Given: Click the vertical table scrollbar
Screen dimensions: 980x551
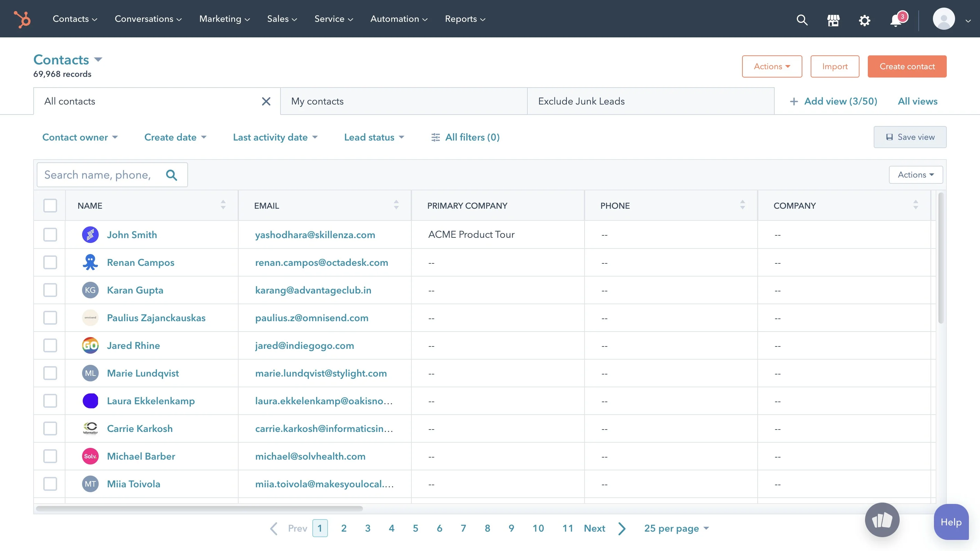Looking at the screenshot, I should (x=941, y=258).
